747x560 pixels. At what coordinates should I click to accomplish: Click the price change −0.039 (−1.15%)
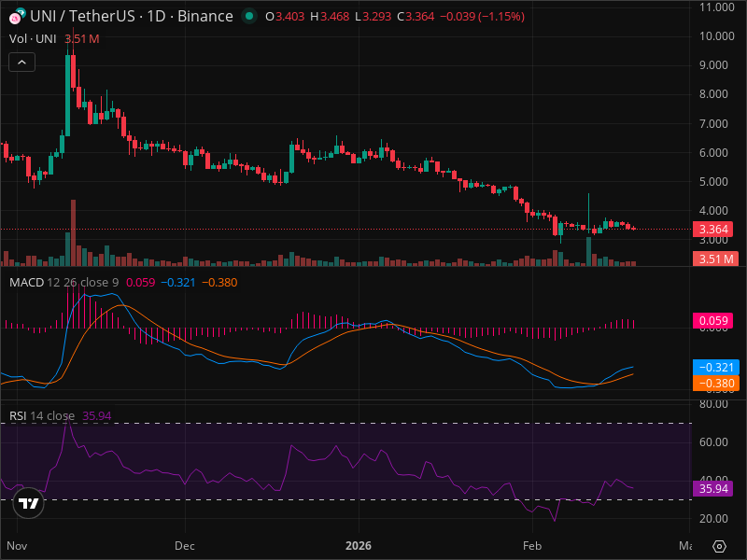point(482,16)
